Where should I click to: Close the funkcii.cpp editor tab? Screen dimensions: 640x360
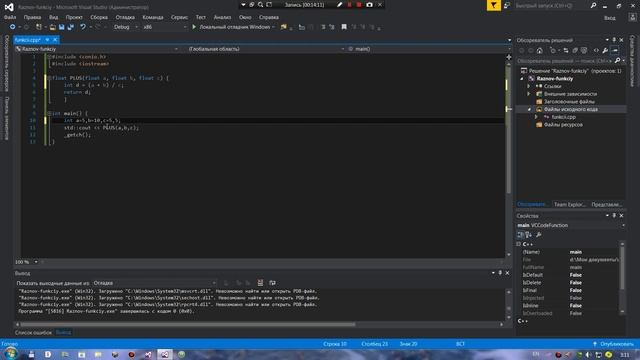pos(55,40)
